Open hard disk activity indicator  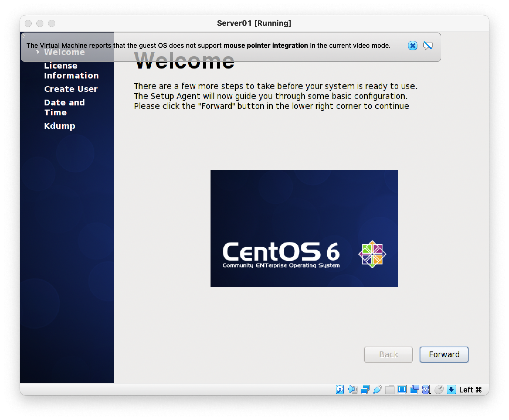coord(340,390)
